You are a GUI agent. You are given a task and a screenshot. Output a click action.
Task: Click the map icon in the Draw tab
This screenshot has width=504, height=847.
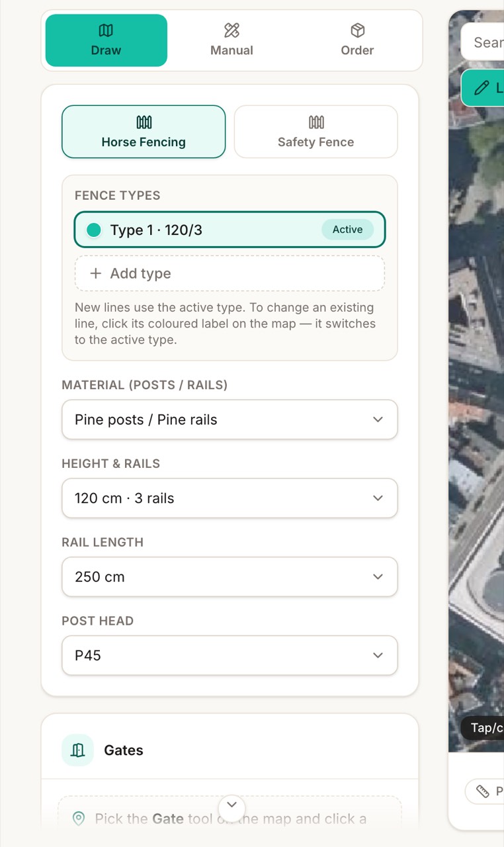tap(106, 30)
